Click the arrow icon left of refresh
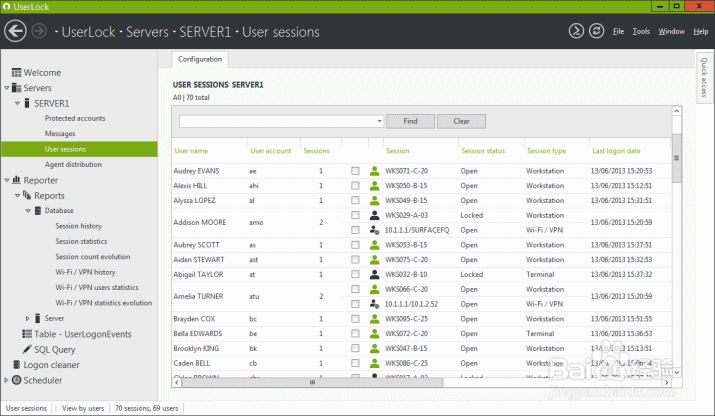This screenshot has height=416, width=715. click(x=577, y=31)
